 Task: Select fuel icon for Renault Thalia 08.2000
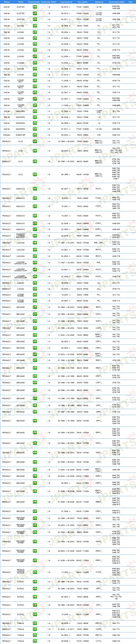pyautogui.click(x=35, y=623)
